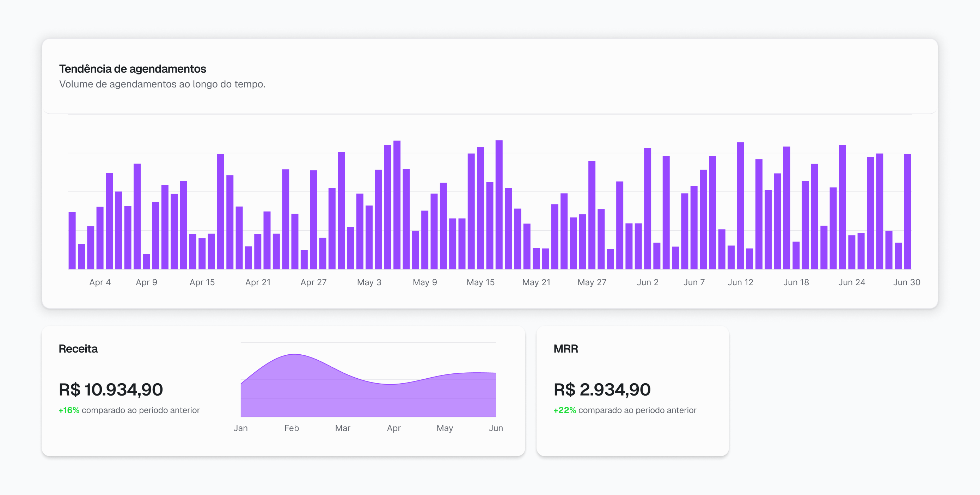Screen dimensions: 980x495
Task: Click the MRR card title
Action: pyautogui.click(x=565, y=349)
